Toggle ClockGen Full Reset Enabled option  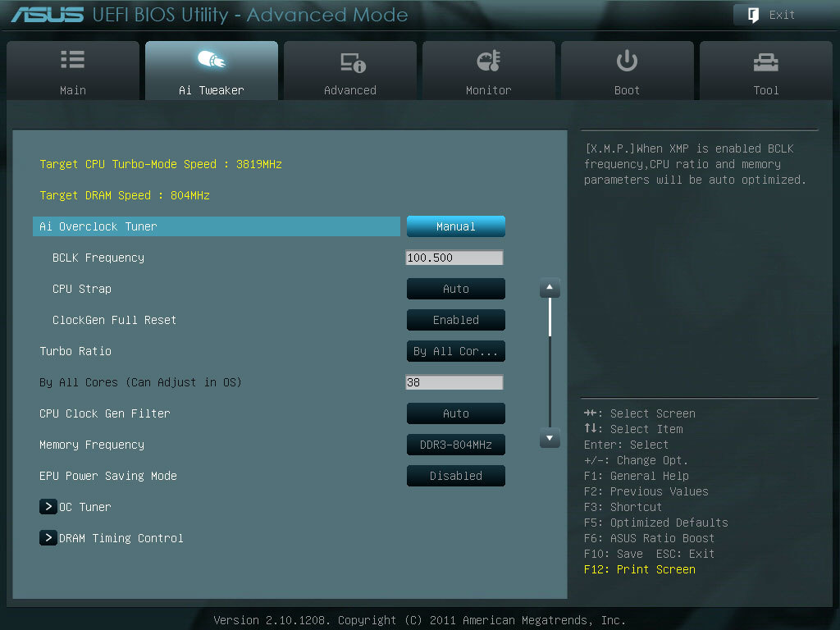tap(456, 320)
